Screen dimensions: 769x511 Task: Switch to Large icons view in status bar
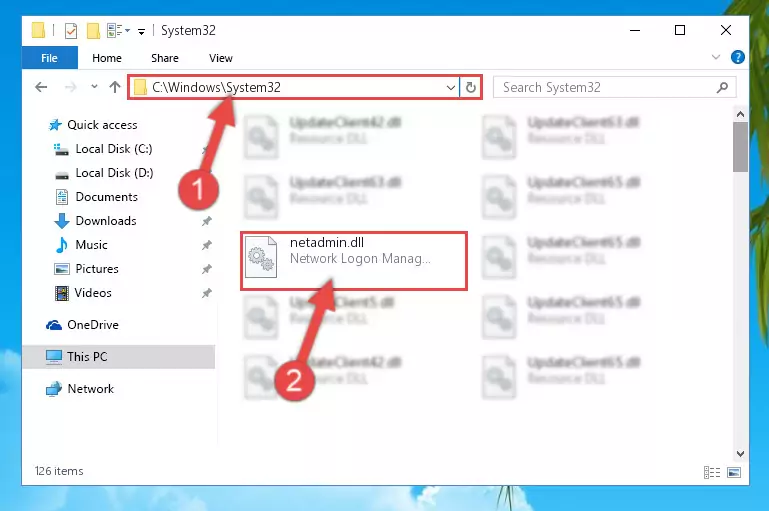pyautogui.click(x=734, y=473)
